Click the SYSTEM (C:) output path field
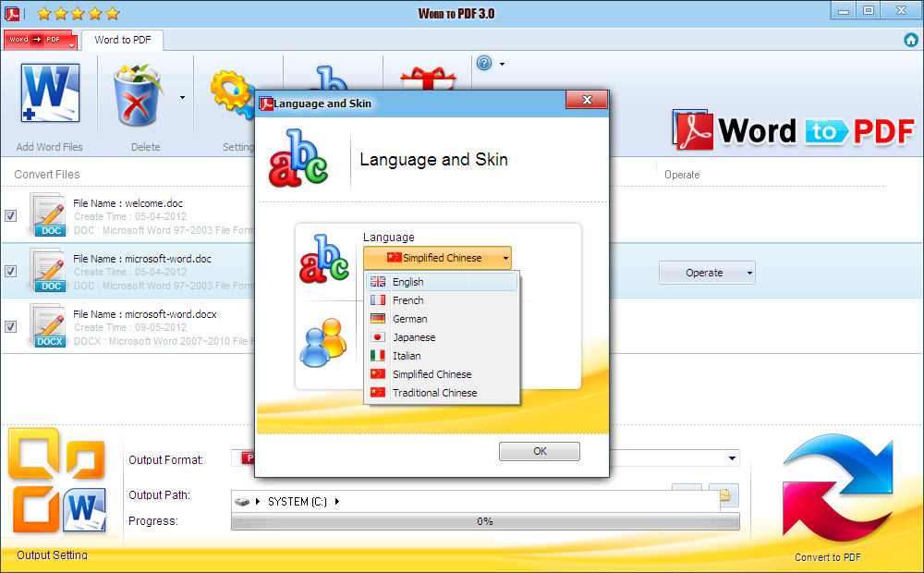Screen dimensions: 924x573 coord(475,502)
